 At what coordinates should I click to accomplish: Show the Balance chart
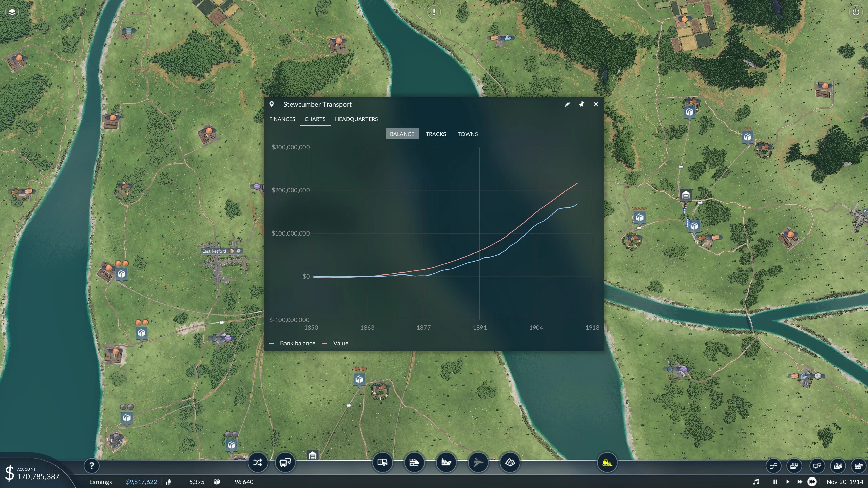[402, 134]
